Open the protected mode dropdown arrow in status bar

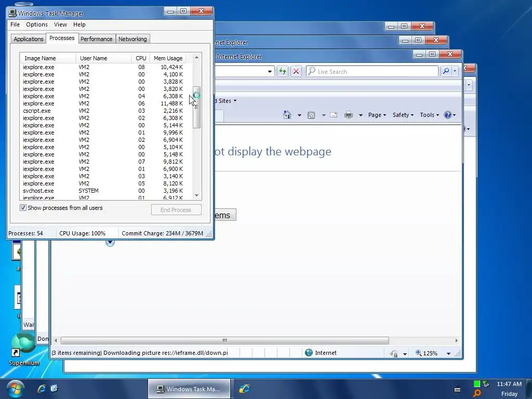coord(405,354)
